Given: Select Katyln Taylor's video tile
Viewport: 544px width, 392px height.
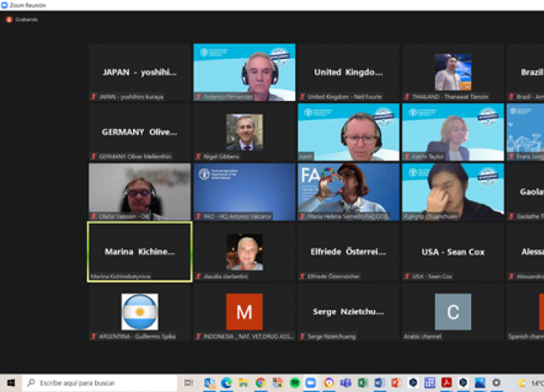Looking at the screenshot, I should pos(453,132).
